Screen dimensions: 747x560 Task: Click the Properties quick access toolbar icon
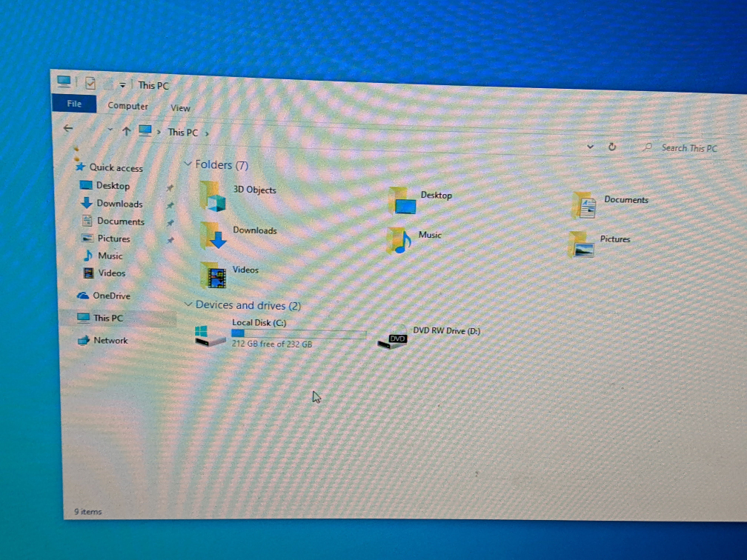click(90, 83)
